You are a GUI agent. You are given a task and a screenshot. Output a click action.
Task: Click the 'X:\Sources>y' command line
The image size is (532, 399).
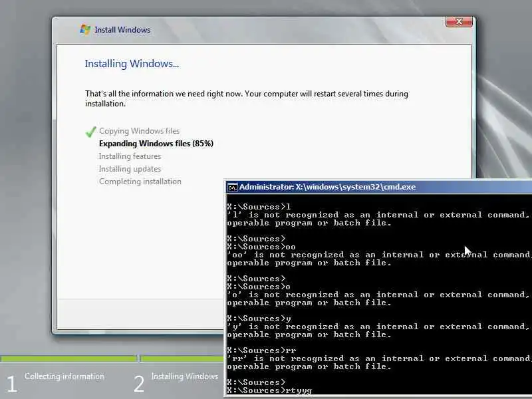(259, 319)
